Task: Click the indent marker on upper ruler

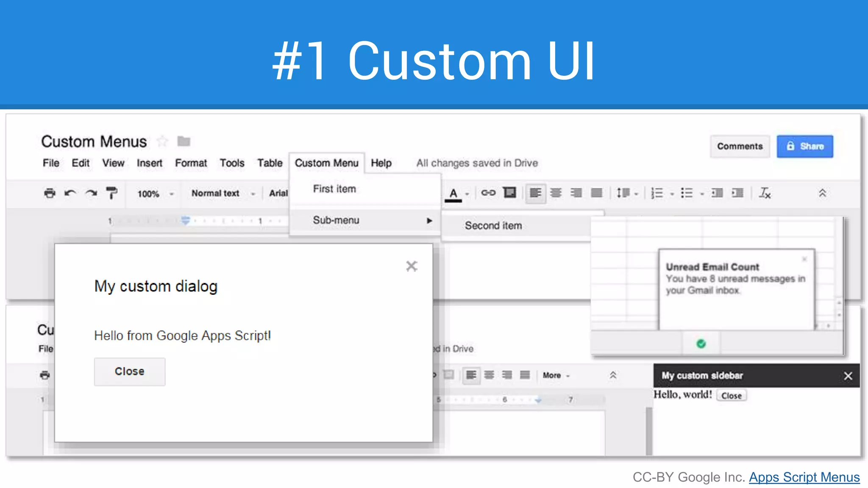Action: point(185,220)
